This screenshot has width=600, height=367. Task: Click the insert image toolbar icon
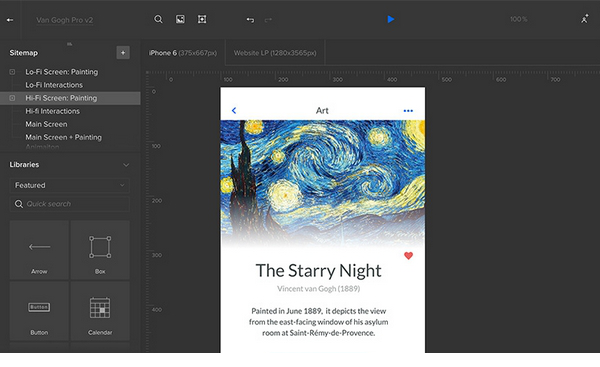click(180, 19)
